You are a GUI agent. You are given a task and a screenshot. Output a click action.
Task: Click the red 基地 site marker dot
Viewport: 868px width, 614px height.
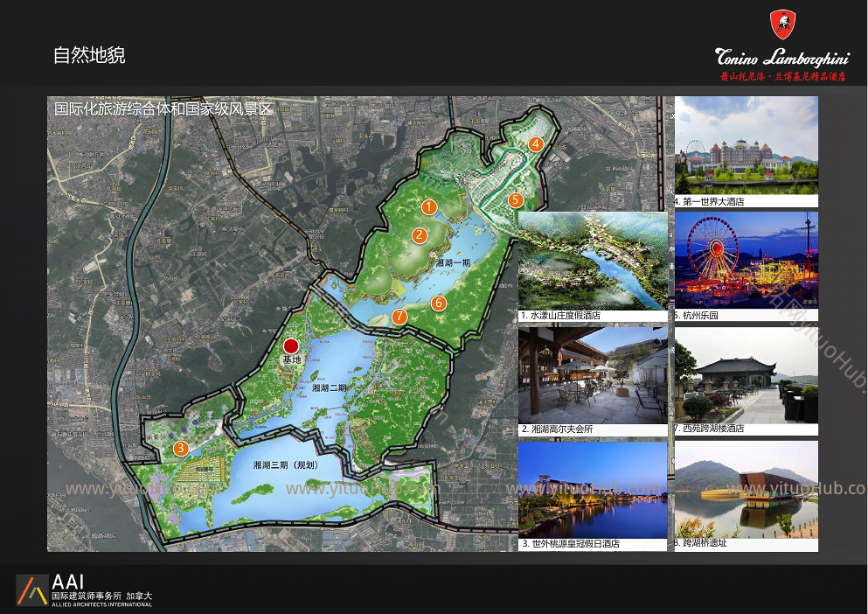[x=291, y=346]
